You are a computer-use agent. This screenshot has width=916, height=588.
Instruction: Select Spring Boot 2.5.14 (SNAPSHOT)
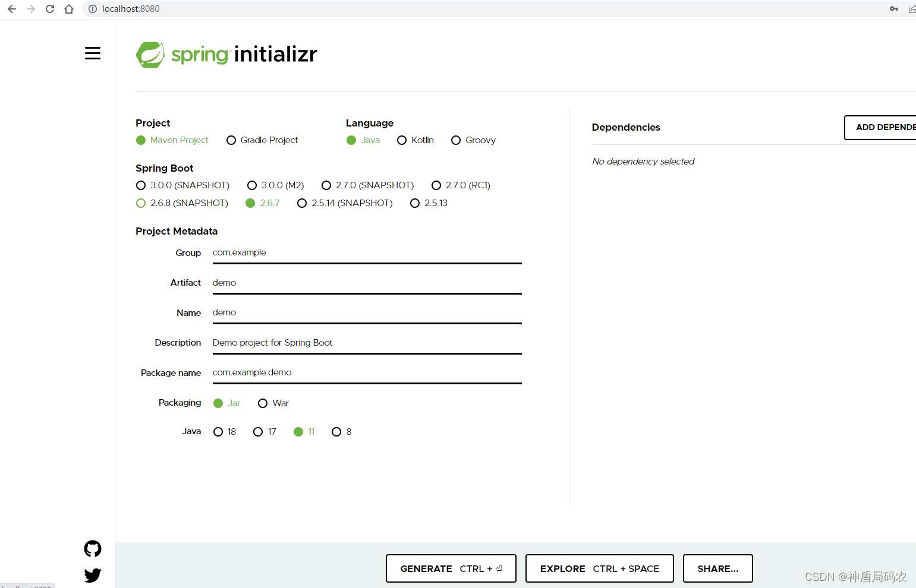tap(345, 203)
